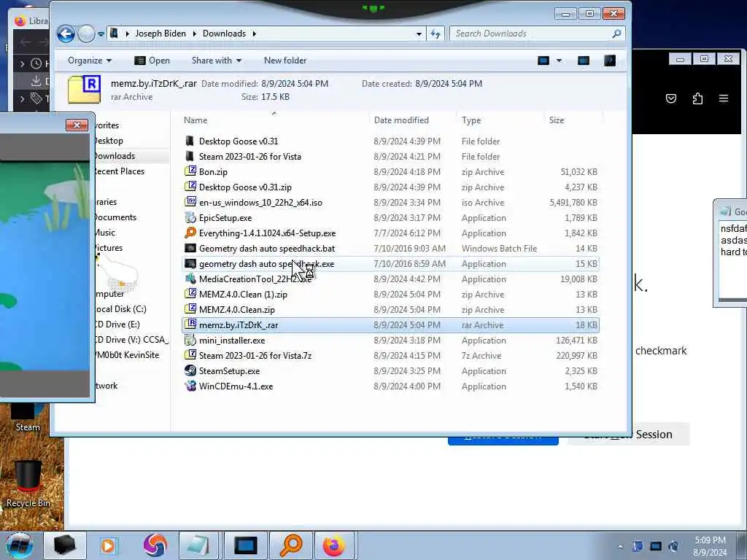
Task: Open CD Drive (E:) in navigation pane
Action: (117, 324)
